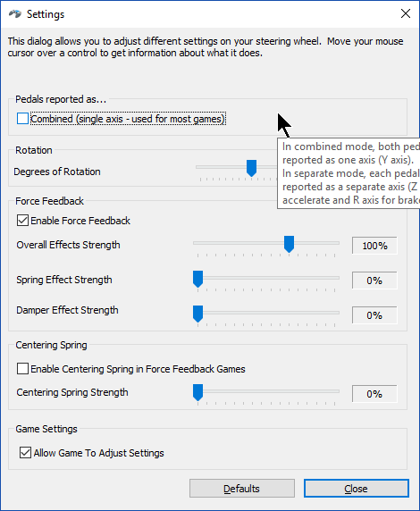
Task: Enable Combined pedals checkbox
Action: coord(22,119)
